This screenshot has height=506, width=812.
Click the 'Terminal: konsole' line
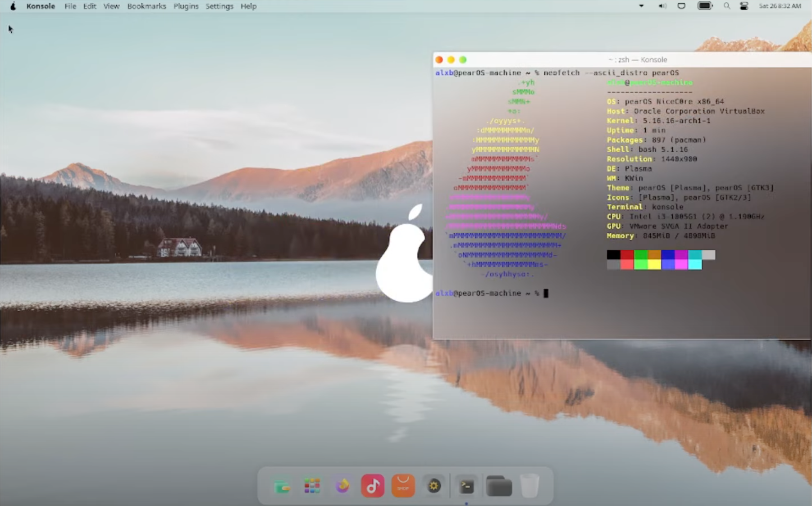click(645, 207)
